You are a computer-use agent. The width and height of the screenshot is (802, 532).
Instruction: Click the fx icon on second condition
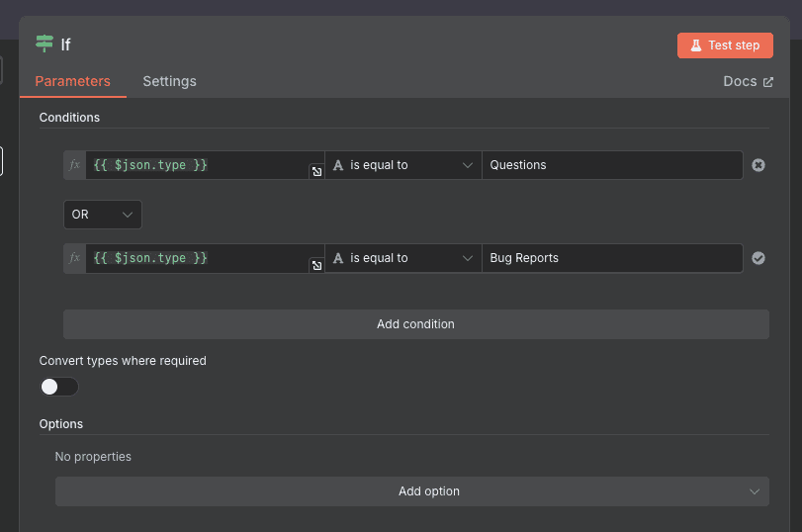tap(74, 258)
